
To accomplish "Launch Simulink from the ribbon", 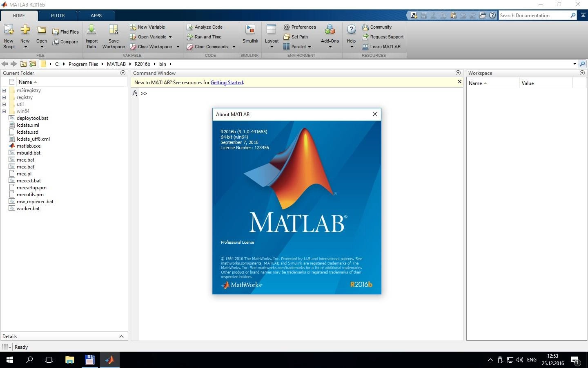I will pos(250,34).
